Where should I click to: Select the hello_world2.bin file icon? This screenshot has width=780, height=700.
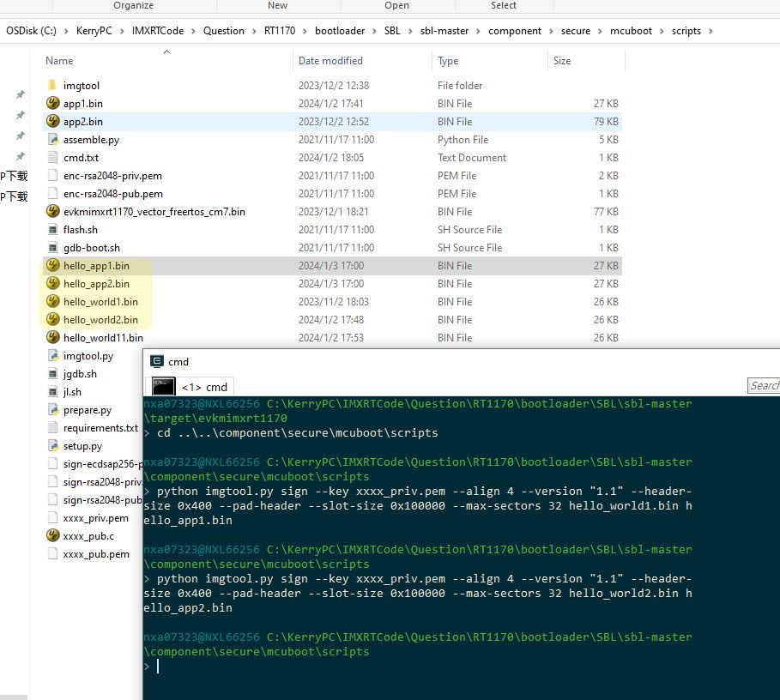click(52, 318)
